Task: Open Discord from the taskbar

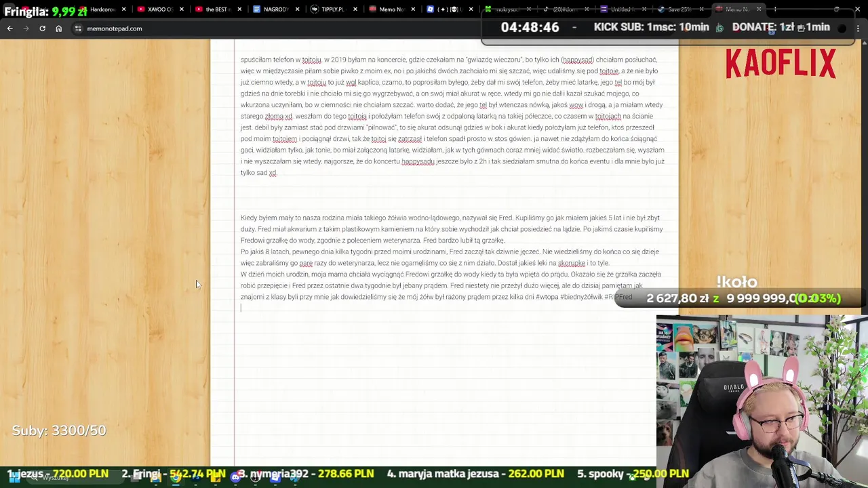Action: [235, 477]
